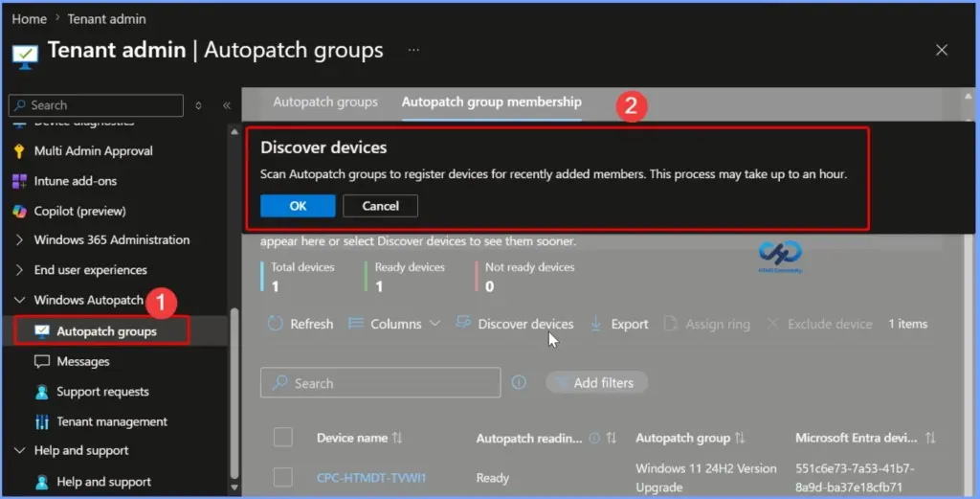Tick the select-all checkbox in table header
Viewport: 980px width, 499px height.
tap(282, 437)
